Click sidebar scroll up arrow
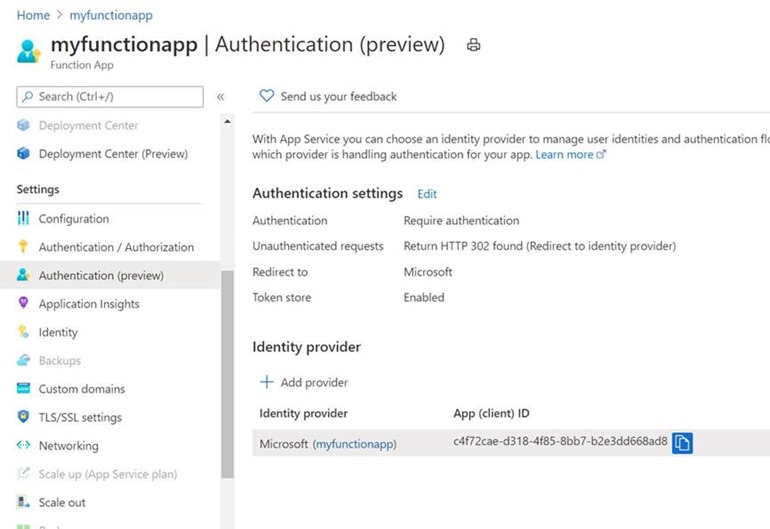 tap(227, 121)
